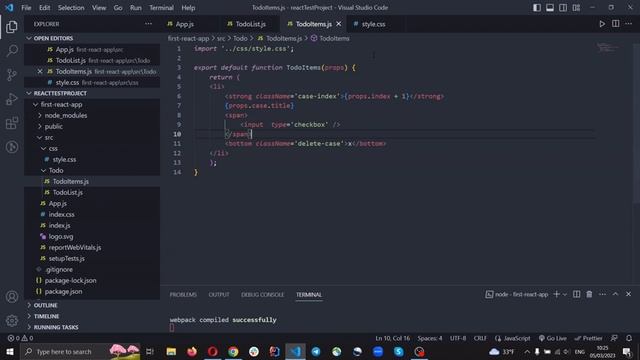Change file encoding UTF-8
640x360 pixels.
pyautogui.click(x=458, y=338)
